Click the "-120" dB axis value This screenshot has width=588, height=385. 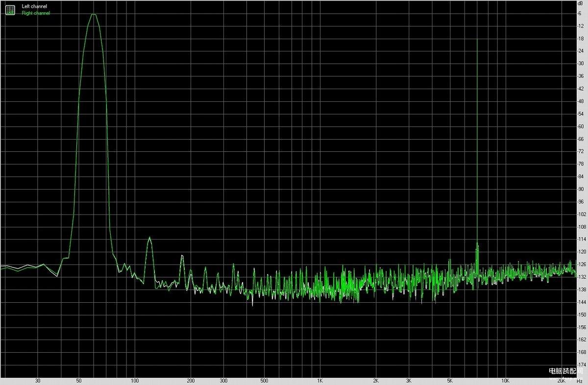tap(582, 252)
